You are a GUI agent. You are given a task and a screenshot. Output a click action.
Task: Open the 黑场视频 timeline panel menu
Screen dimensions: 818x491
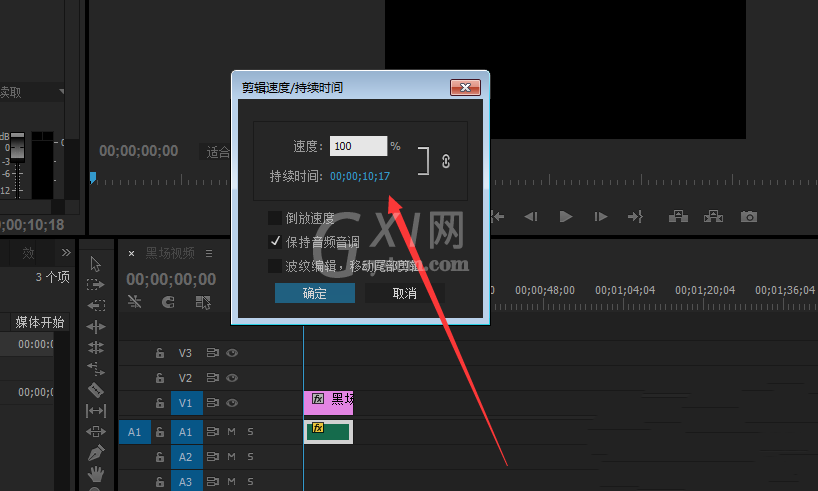coord(209,254)
